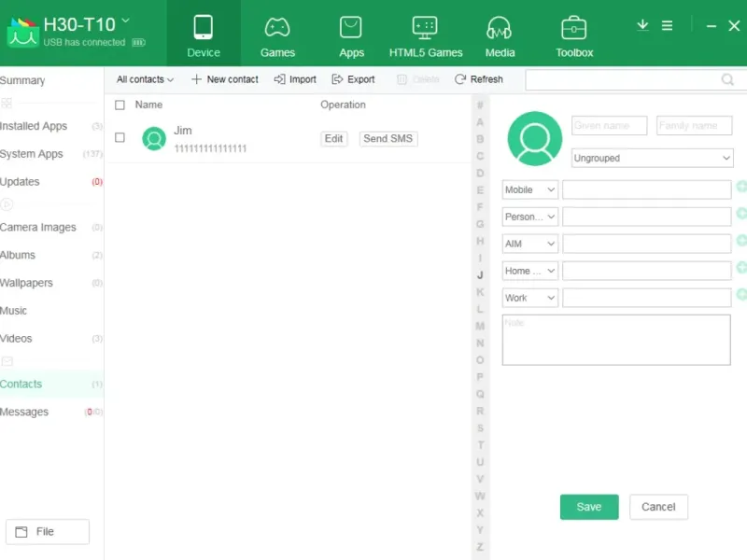Screen dimensions: 747x560
Task: Check the Jim contact checkbox
Action: click(x=120, y=137)
